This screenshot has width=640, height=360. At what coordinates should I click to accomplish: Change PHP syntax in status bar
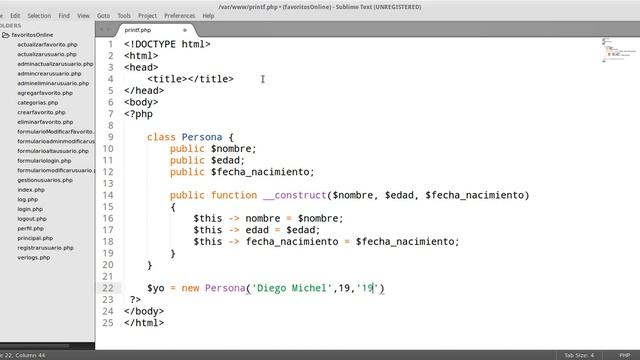624,355
